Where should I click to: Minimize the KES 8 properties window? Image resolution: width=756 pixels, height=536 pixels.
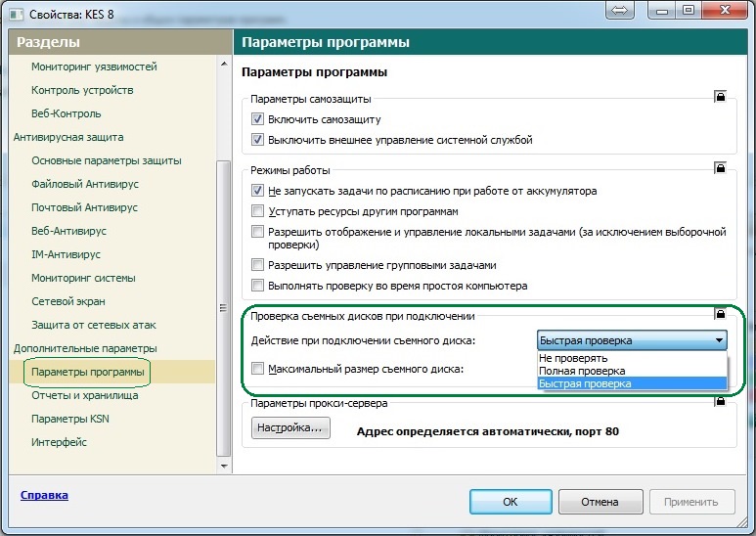point(661,10)
